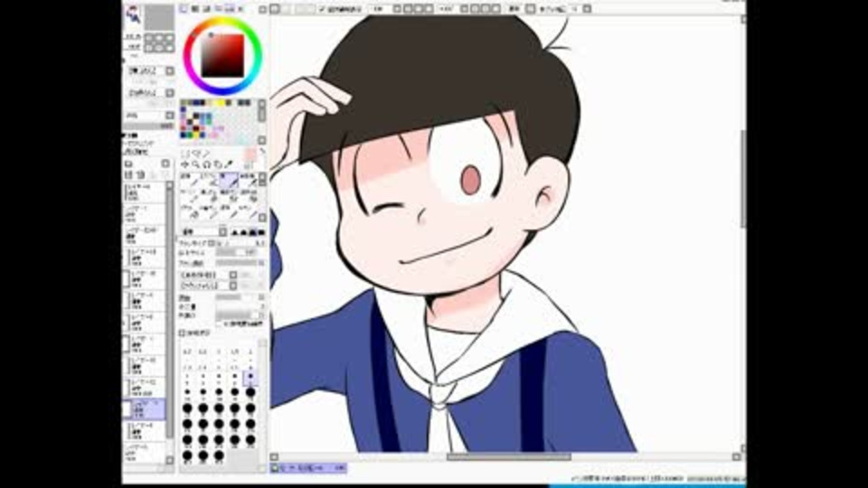
Task: Click the navigator thumbnail preview
Action: pos(159,18)
